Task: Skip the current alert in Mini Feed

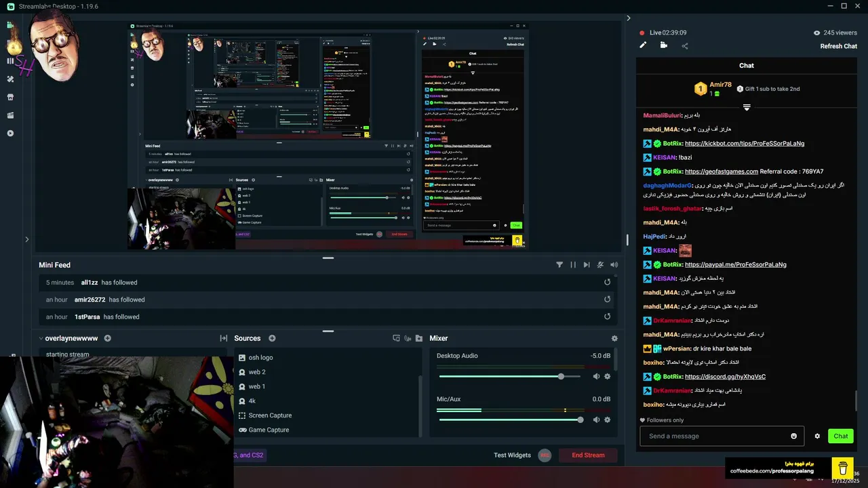Action: click(587, 265)
